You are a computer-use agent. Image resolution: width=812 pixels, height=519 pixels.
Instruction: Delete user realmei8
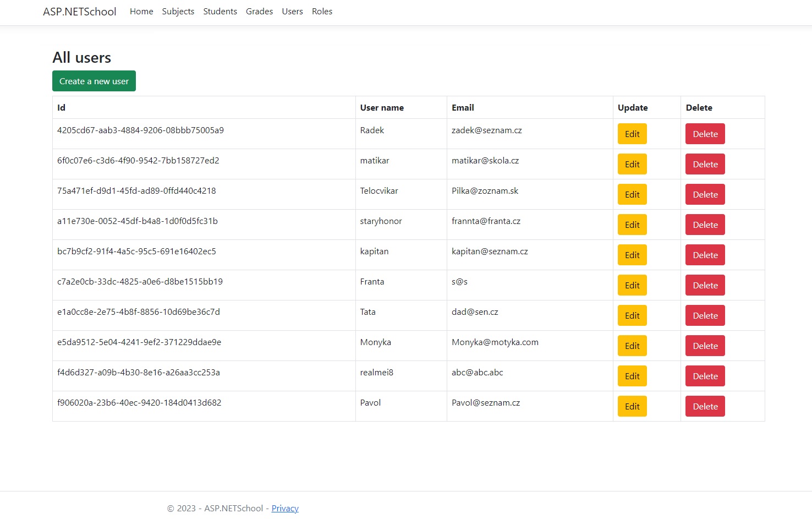(x=705, y=376)
